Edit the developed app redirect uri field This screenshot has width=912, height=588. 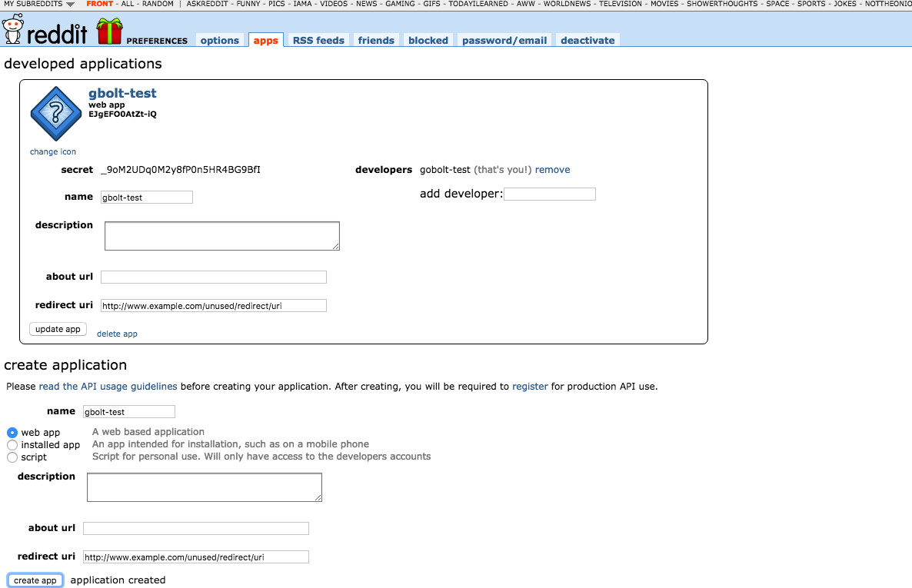(x=214, y=305)
